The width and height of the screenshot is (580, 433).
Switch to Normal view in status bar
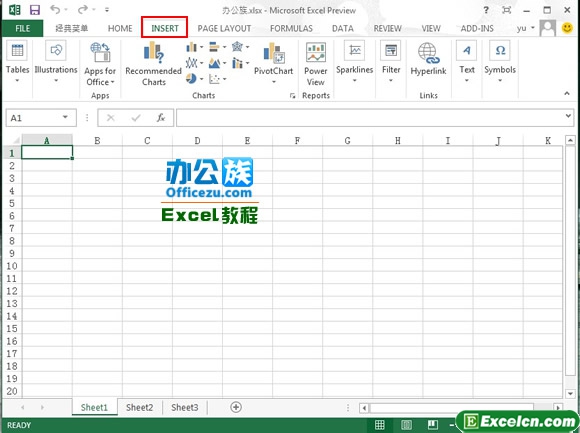380,425
